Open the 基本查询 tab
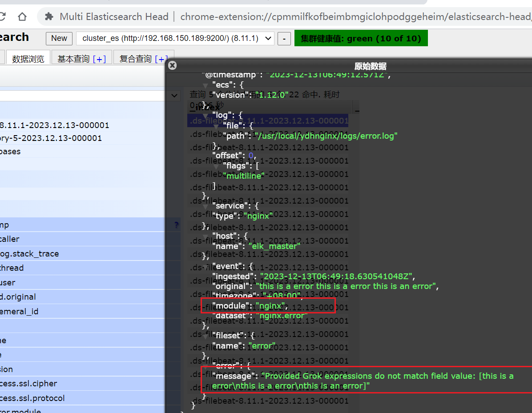 pos(81,59)
